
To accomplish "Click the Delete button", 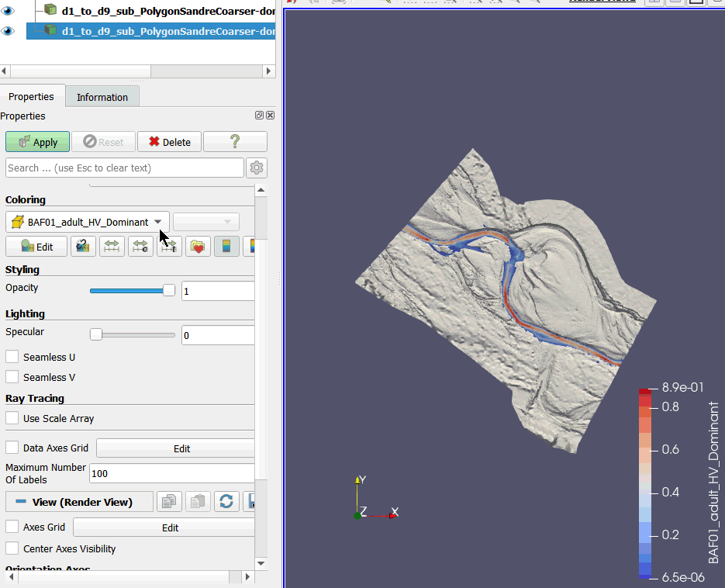I will [x=169, y=142].
